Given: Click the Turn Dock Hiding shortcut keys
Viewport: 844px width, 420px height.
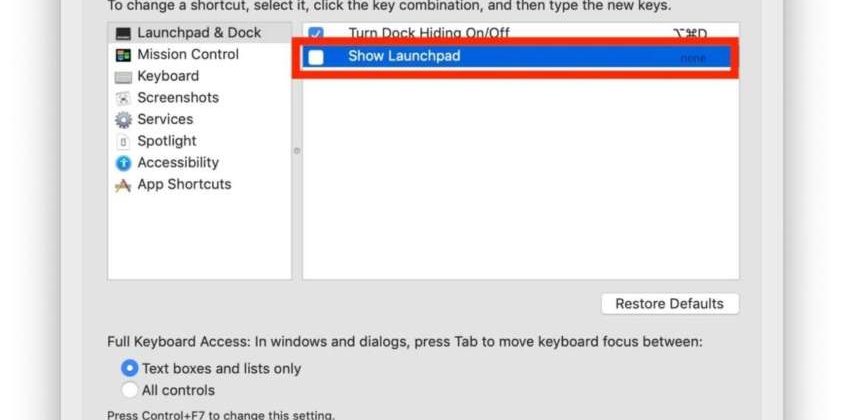Looking at the screenshot, I should (690, 34).
